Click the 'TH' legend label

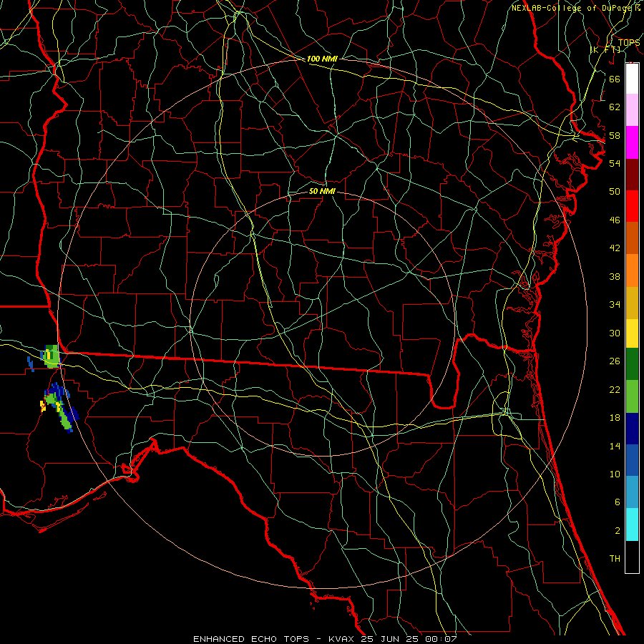tap(615, 559)
